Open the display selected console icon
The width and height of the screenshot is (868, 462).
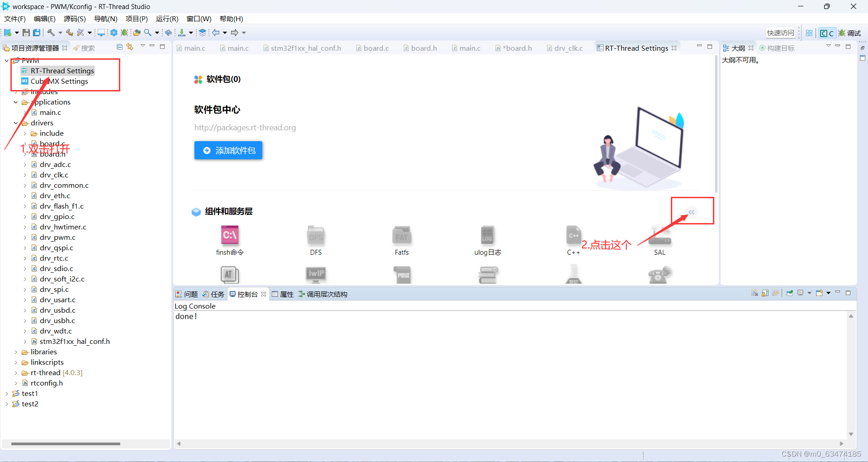(x=801, y=293)
